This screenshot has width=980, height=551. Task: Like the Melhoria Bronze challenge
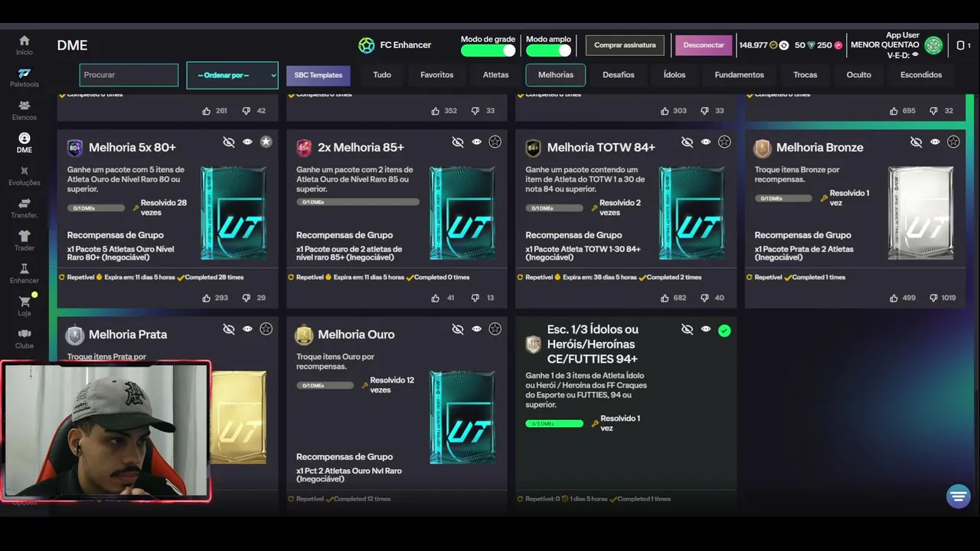coord(893,298)
